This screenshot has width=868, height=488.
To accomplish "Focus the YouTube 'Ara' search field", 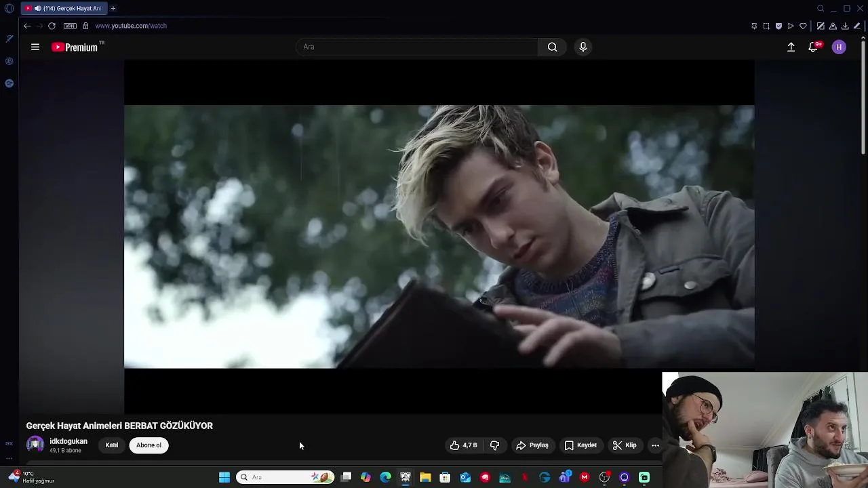I will [417, 47].
